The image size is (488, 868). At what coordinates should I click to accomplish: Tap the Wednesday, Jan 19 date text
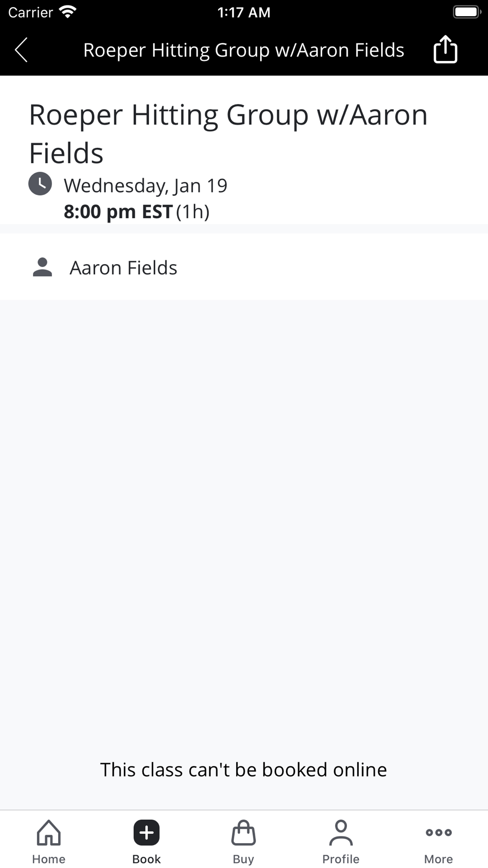(x=145, y=186)
